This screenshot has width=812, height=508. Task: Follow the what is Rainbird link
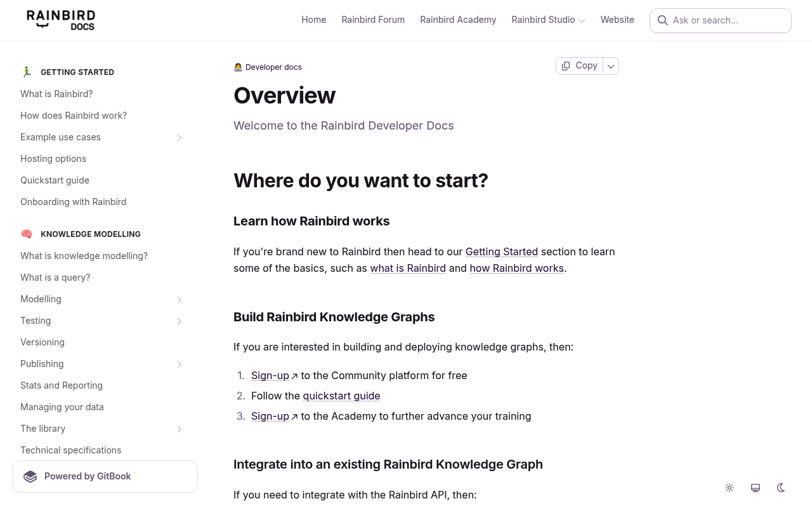click(x=408, y=269)
